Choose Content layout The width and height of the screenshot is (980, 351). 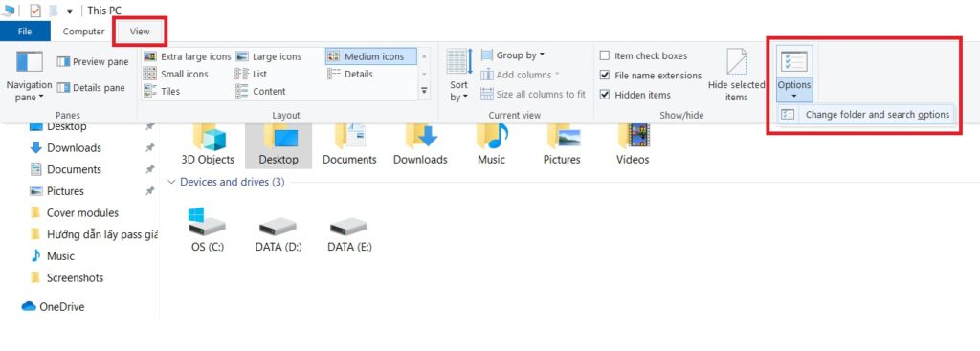coord(260,91)
